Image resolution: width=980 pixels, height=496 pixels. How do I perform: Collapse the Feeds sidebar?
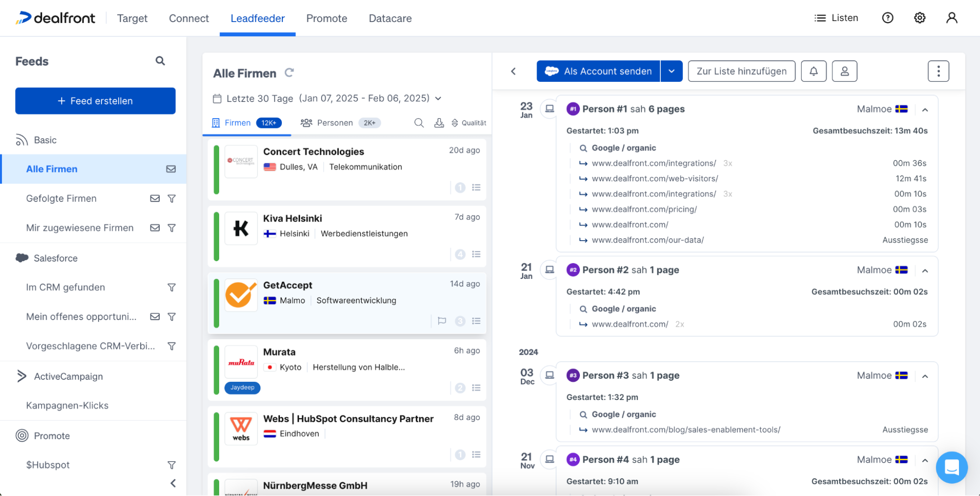(173, 483)
